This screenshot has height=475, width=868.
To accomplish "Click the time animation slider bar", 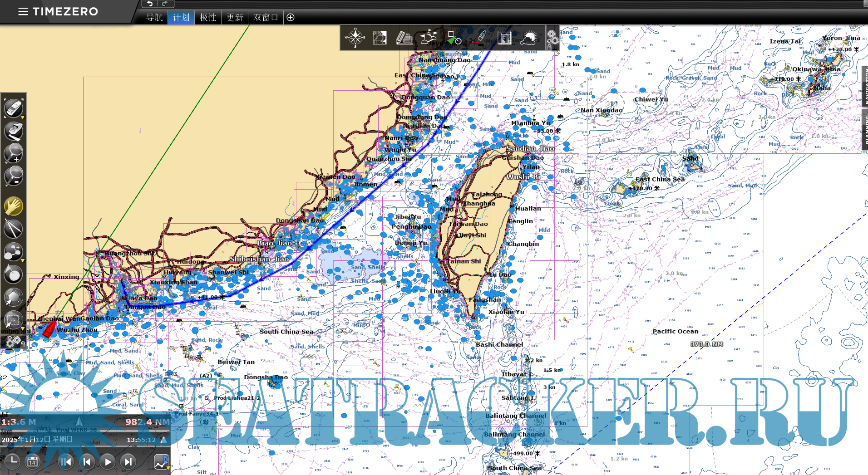I will point(85,431).
